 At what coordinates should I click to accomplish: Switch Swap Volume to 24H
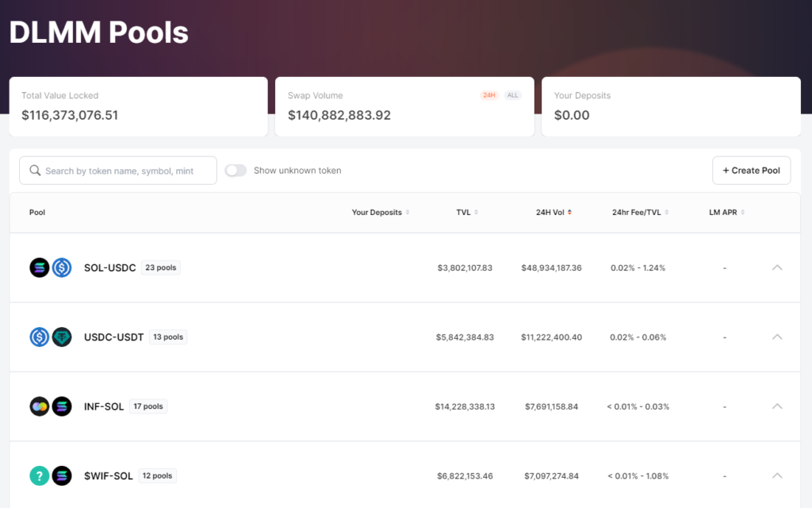tap(489, 95)
